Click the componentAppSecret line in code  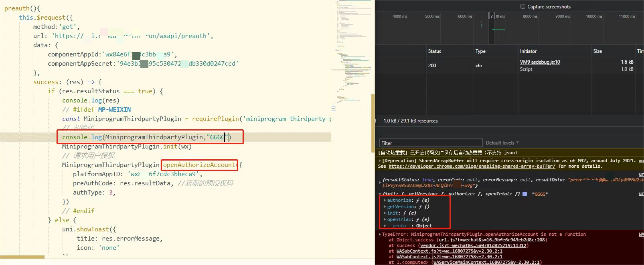click(x=143, y=63)
